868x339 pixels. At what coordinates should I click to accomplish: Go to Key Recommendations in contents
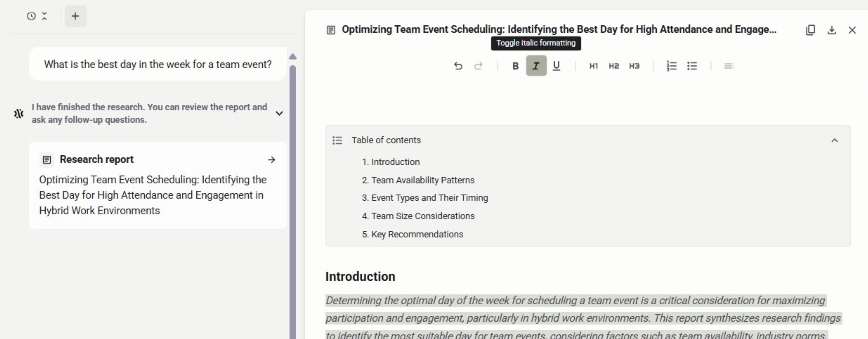(417, 234)
